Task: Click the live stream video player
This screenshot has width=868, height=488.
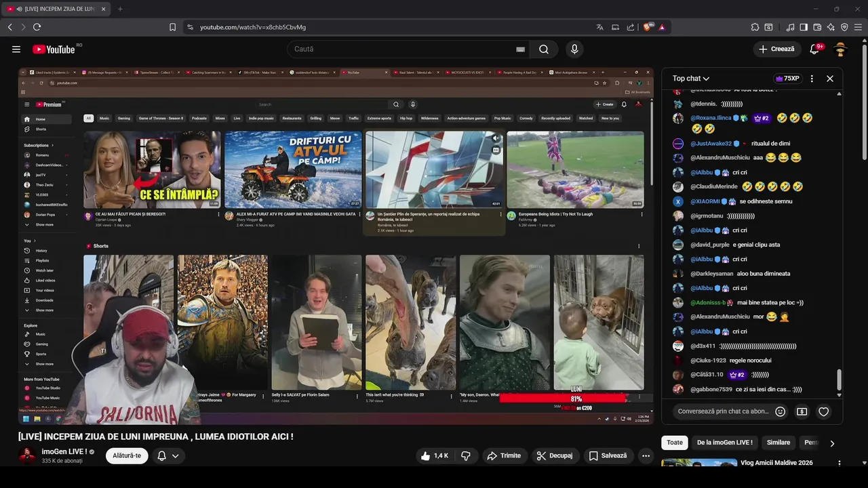Action: [336, 246]
